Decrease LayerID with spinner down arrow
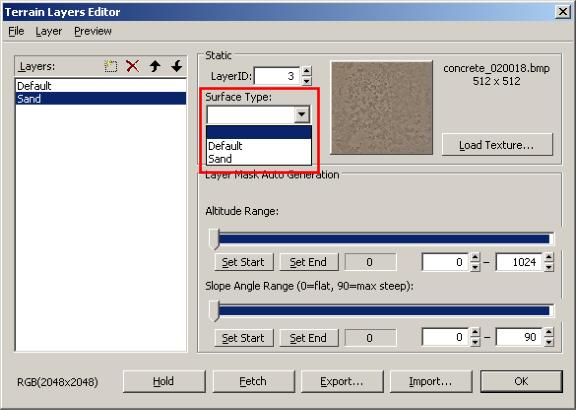Viewport: 576px width, 410px height. pyautogui.click(x=306, y=80)
